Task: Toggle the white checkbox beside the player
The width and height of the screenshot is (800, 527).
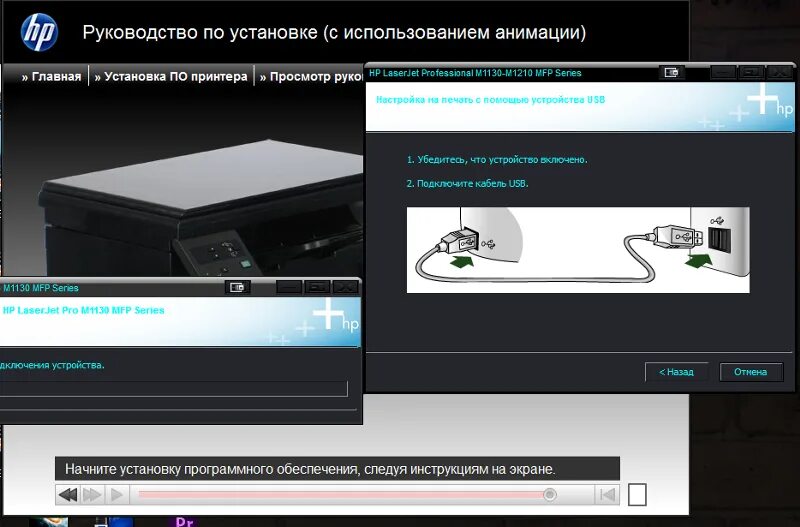Action: [637, 494]
